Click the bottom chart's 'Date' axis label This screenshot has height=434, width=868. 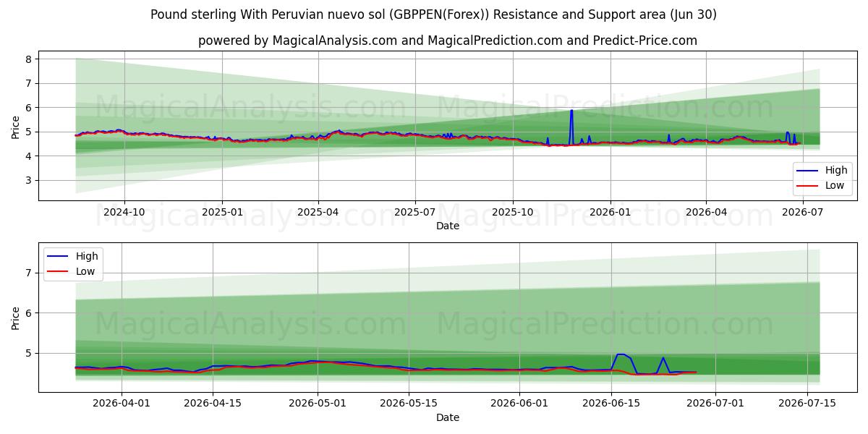448,417
